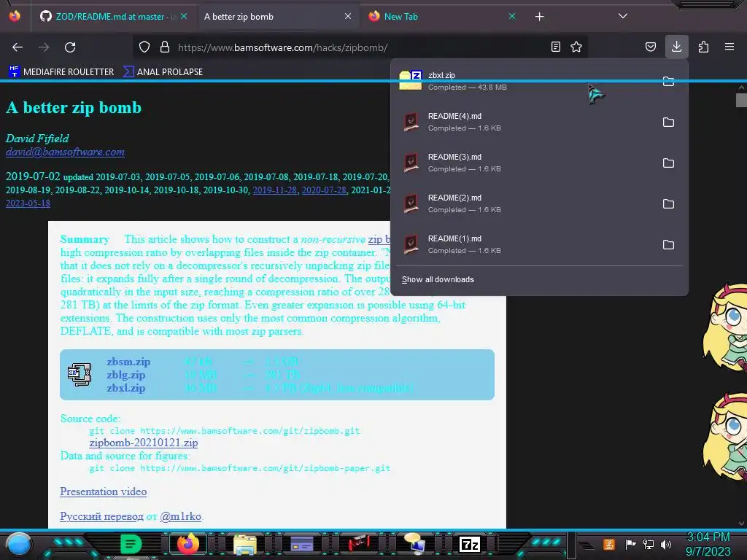Show README(1).md in folder
This screenshot has width=747, height=560.
coord(668,245)
